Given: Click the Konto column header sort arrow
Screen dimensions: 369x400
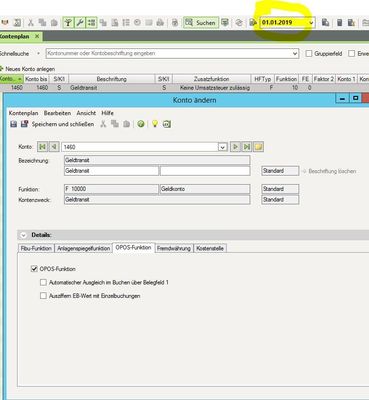Looking at the screenshot, I should pyautogui.click(x=19, y=79).
